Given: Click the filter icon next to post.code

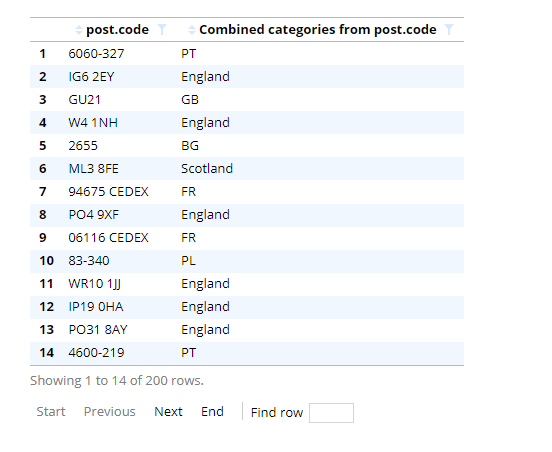Looking at the screenshot, I should point(162,30).
